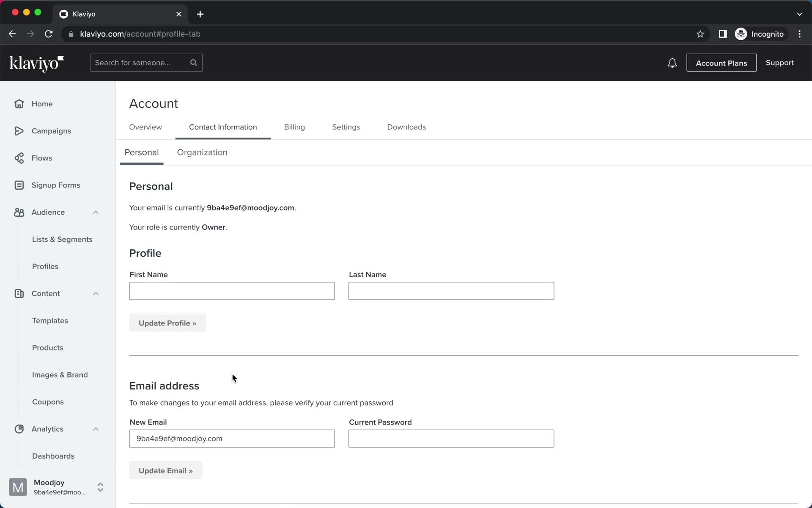This screenshot has height=508, width=812.
Task: Open Dashboards in the sidebar
Action: tap(53, 456)
